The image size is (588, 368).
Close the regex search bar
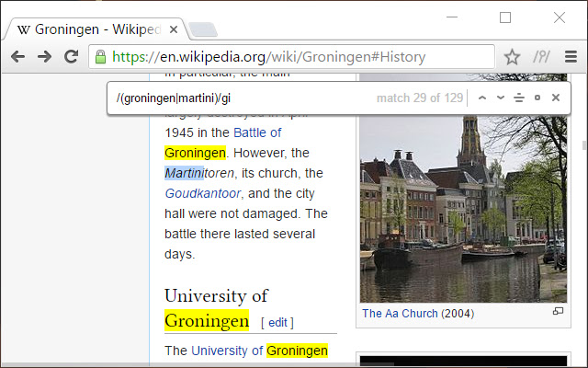click(556, 98)
